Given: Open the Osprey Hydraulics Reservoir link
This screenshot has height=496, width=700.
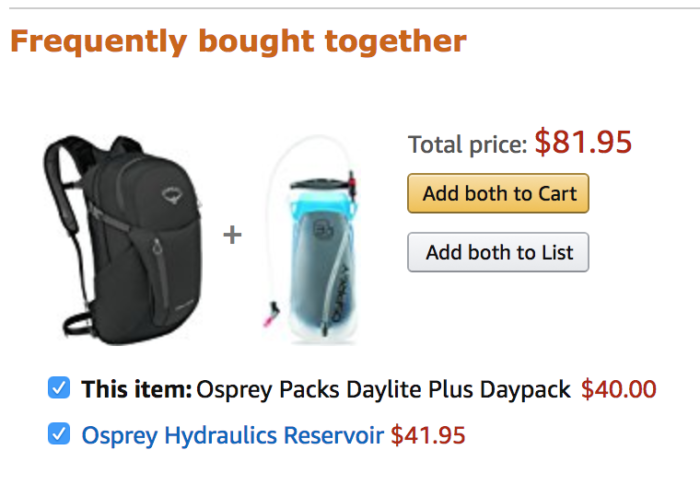Looking at the screenshot, I should pyautogui.click(x=233, y=435).
